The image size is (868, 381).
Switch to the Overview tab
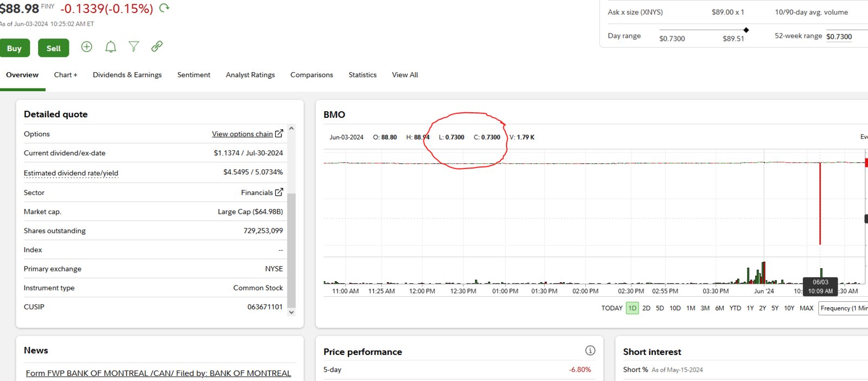pos(22,75)
